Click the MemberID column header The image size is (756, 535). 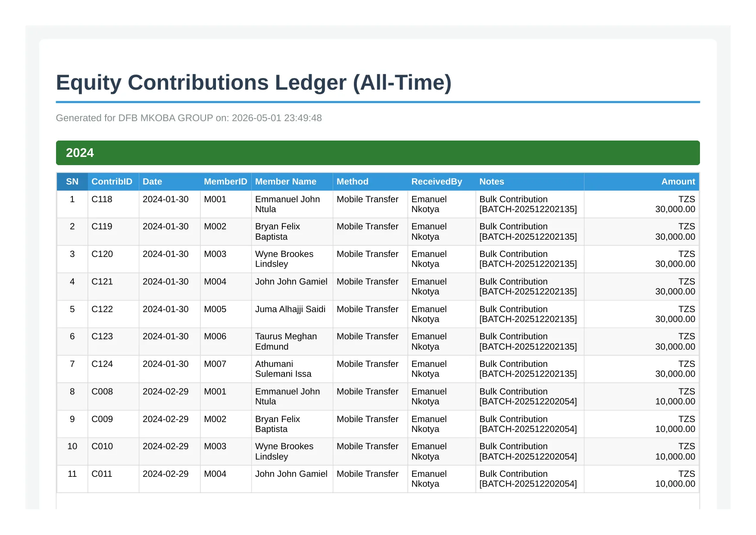coord(225,181)
